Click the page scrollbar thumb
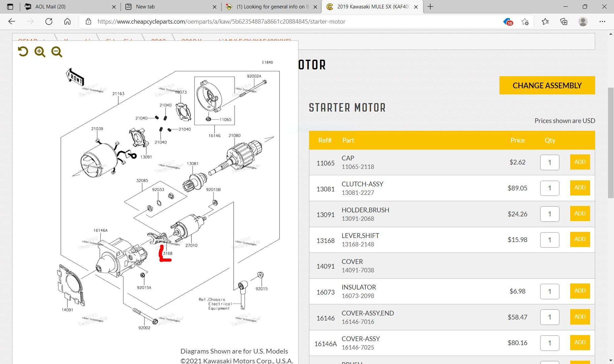The image size is (614, 364). [x=611, y=143]
